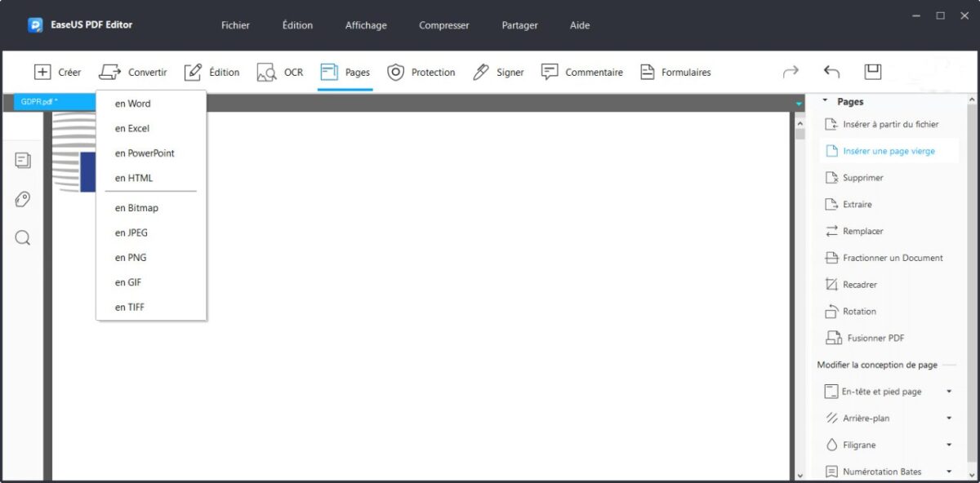Expand the Numérotation Bates dropdown
The width and height of the screenshot is (980, 483).
pos(949,472)
